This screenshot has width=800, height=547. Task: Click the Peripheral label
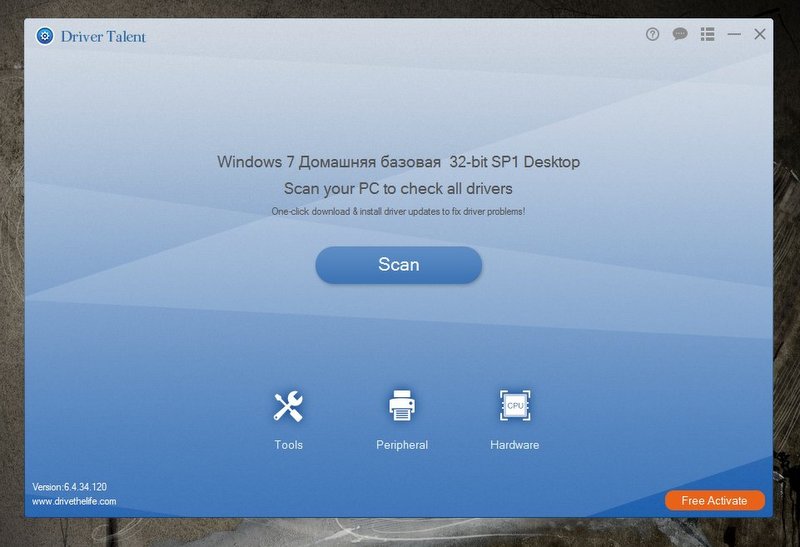(402, 445)
